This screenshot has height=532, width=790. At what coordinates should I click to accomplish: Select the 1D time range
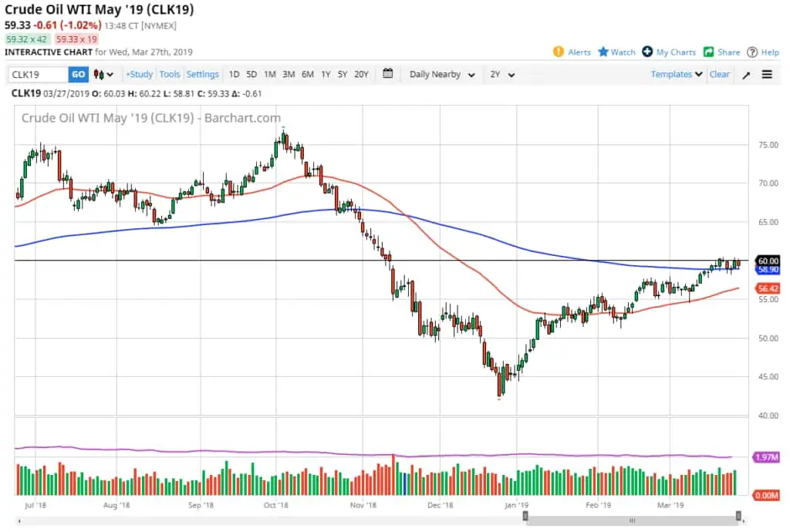[234, 75]
